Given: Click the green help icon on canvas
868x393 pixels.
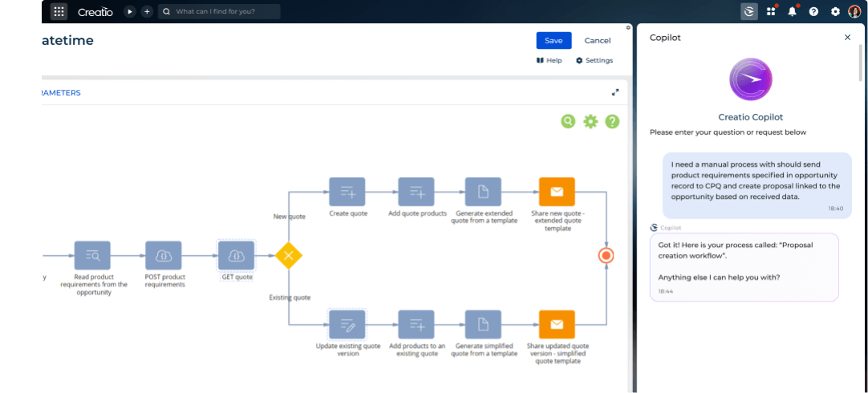Looking at the screenshot, I should (612, 121).
